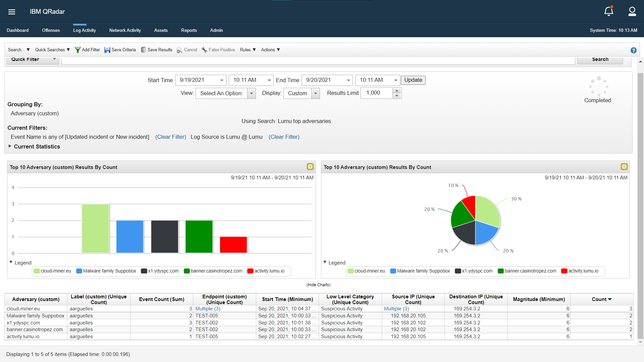Image resolution: width=644 pixels, height=362 pixels.
Task: Switch to the Reports tab
Action: (189, 31)
